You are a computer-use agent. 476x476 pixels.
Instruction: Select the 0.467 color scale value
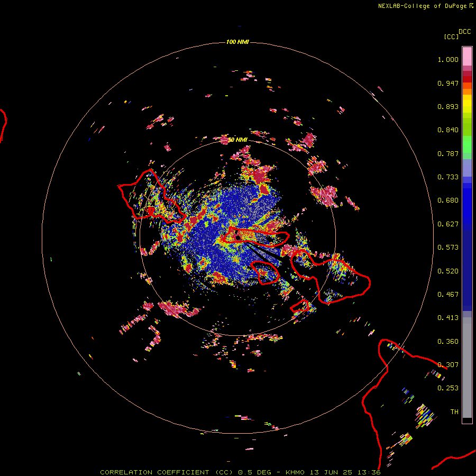(x=448, y=295)
